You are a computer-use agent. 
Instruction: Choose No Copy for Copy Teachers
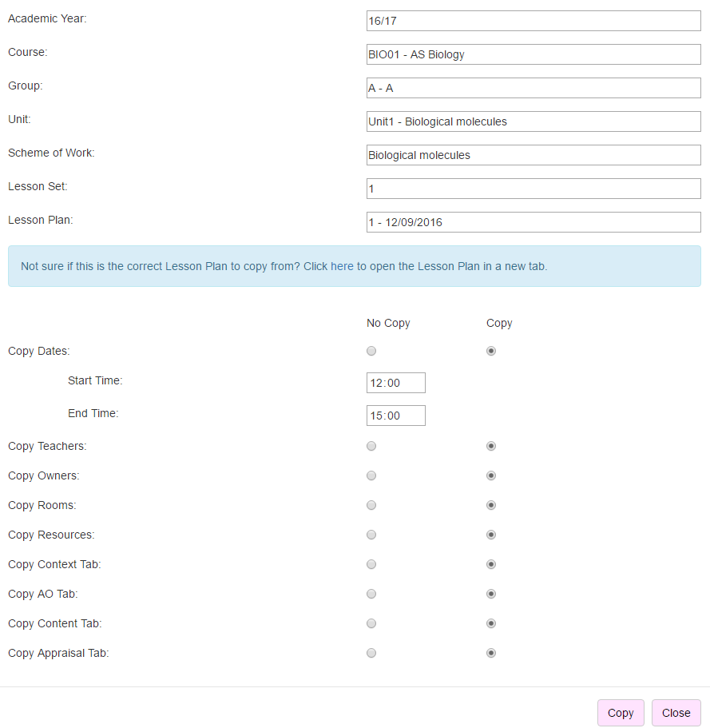coord(371,446)
